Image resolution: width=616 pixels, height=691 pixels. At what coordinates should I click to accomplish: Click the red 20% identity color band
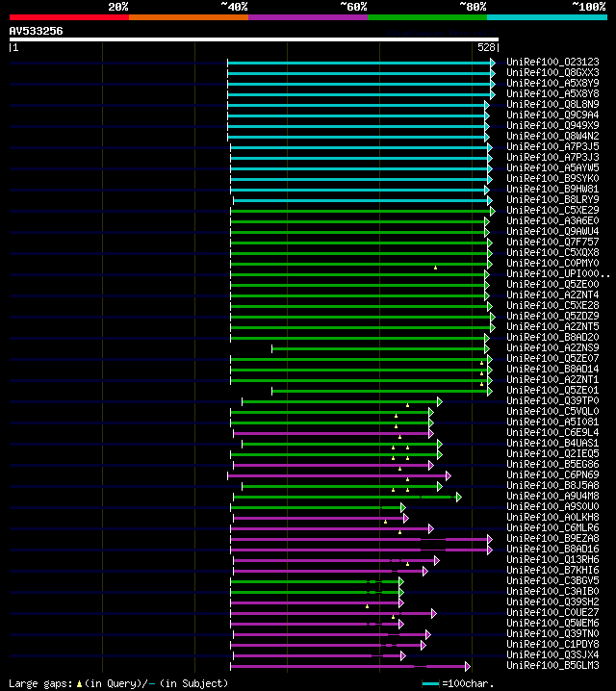[x=69, y=17]
